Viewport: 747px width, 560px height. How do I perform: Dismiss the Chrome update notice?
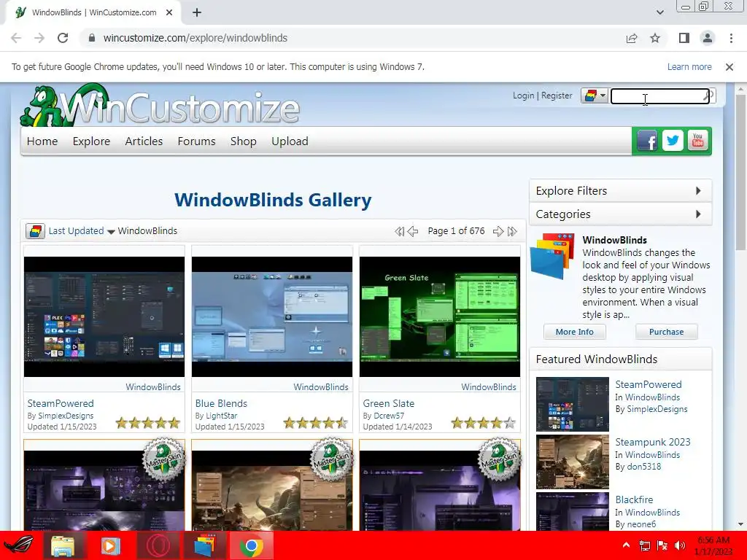click(x=729, y=67)
